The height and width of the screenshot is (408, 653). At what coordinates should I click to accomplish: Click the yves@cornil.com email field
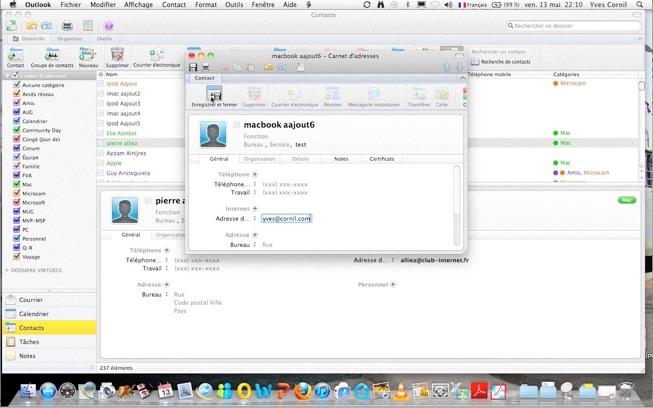pos(287,218)
